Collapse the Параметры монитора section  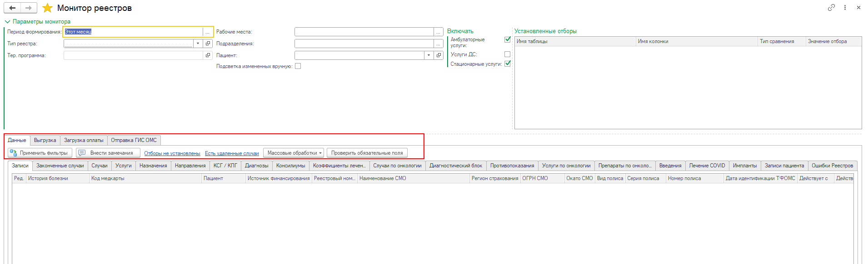(7, 21)
